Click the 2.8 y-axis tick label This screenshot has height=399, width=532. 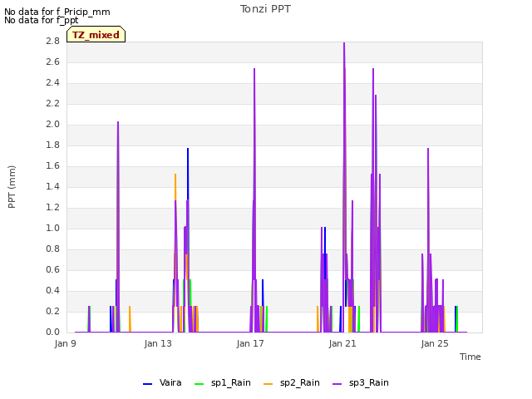(x=53, y=42)
